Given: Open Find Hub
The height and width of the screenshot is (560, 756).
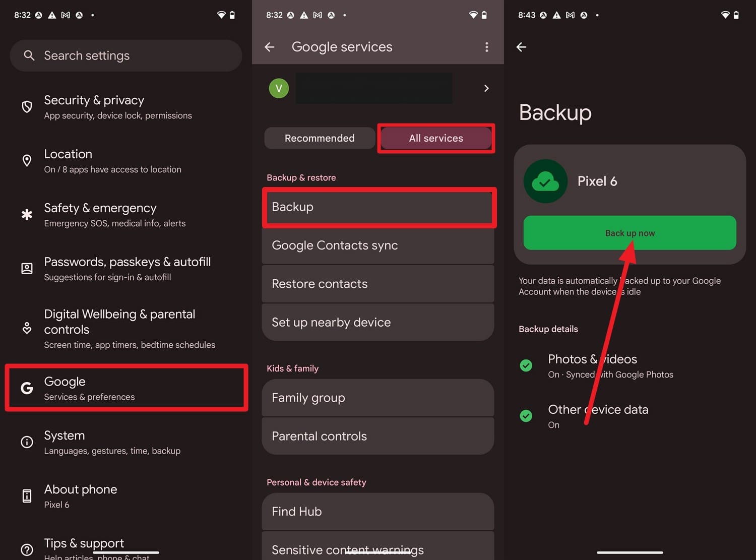Looking at the screenshot, I should [378, 512].
